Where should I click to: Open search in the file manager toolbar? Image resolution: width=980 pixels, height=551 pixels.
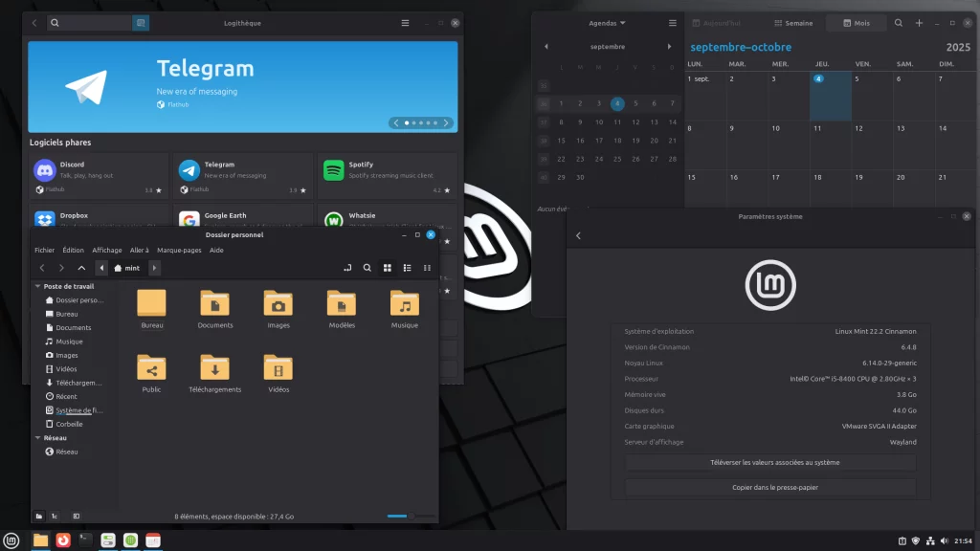pyautogui.click(x=367, y=268)
